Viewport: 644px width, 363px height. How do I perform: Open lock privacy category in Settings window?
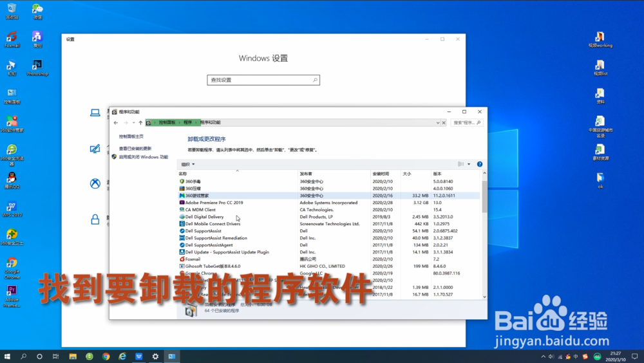coord(95,219)
